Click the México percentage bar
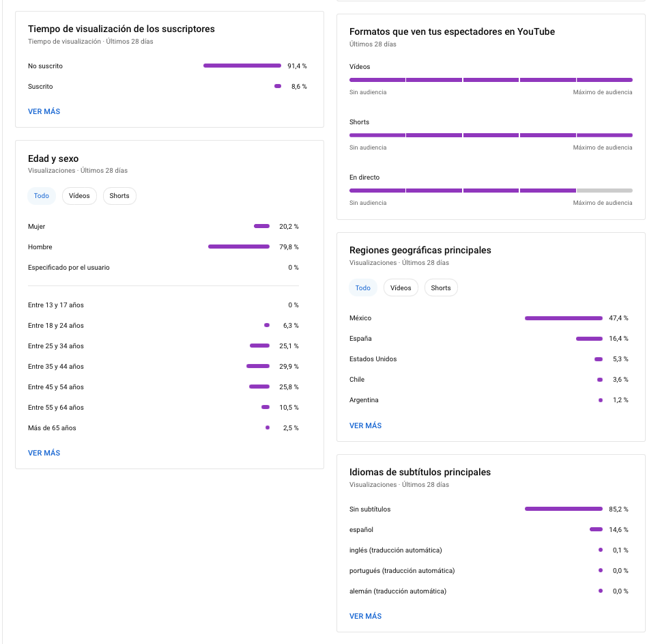Screen dimensions: 660x644 click(x=564, y=318)
